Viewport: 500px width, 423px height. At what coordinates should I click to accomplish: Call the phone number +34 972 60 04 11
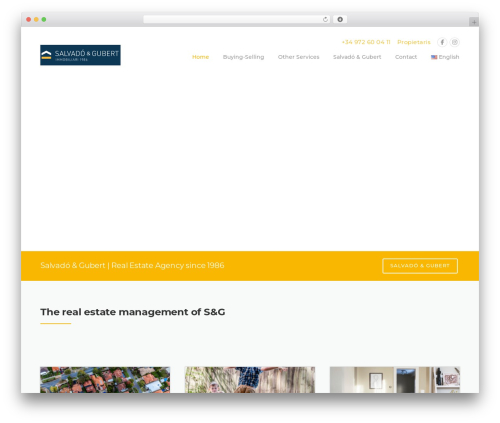[x=366, y=42]
